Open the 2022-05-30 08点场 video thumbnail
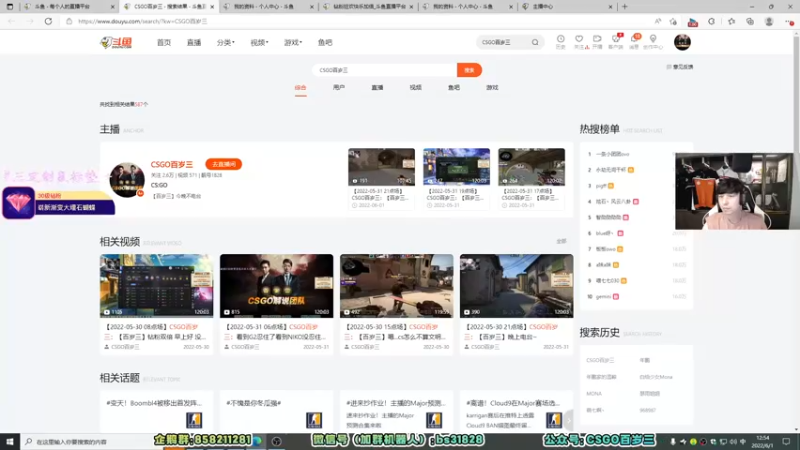Screen dimensions: 800x450 coord(157,286)
